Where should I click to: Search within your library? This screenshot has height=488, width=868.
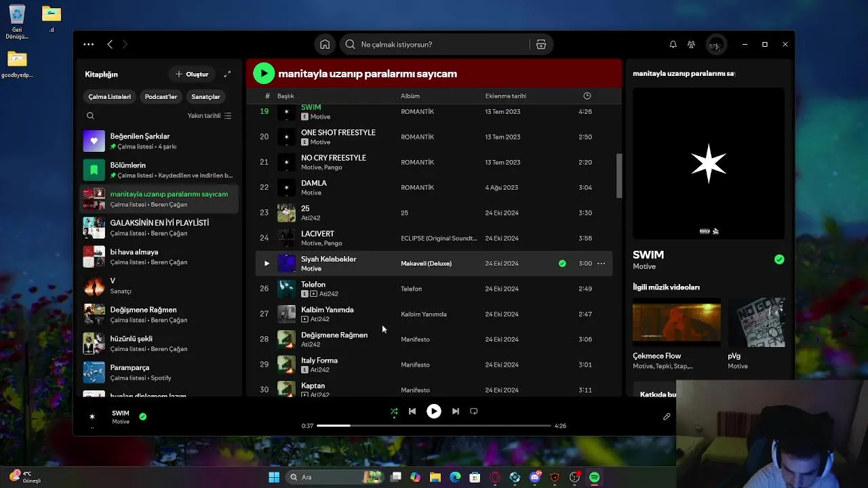pyautogui.click(x=90, y=116)
